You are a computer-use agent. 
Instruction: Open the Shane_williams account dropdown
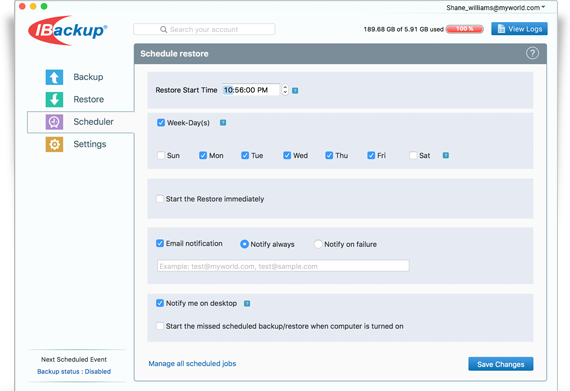[495, 8]
